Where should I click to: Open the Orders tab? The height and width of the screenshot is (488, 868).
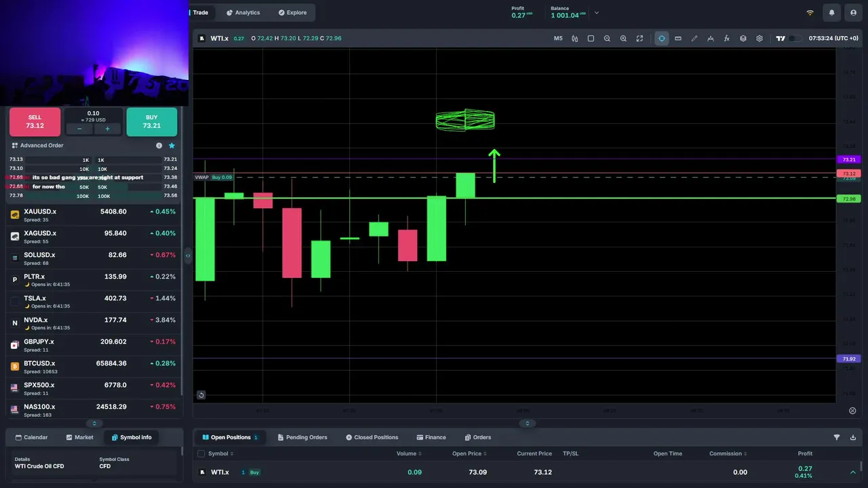[477, 437]
